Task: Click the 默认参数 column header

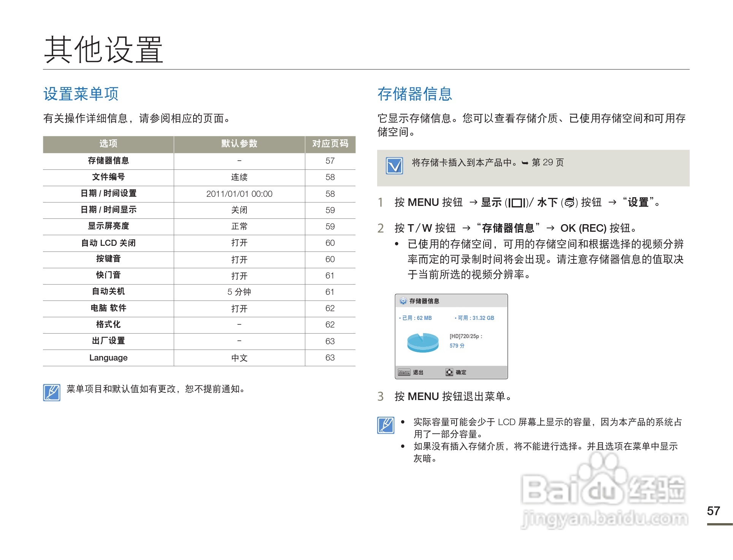Action: pyautogui.click(x=239, y=144)
